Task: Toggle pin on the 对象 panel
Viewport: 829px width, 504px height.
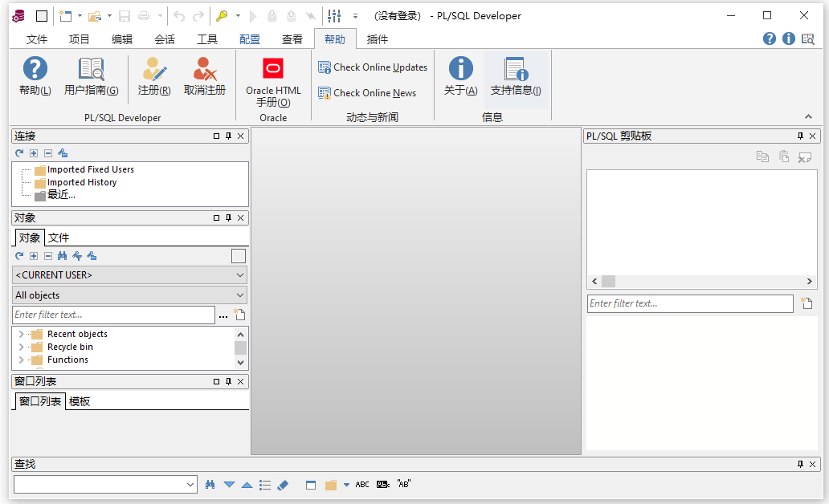Action: [x=228, y=217]
